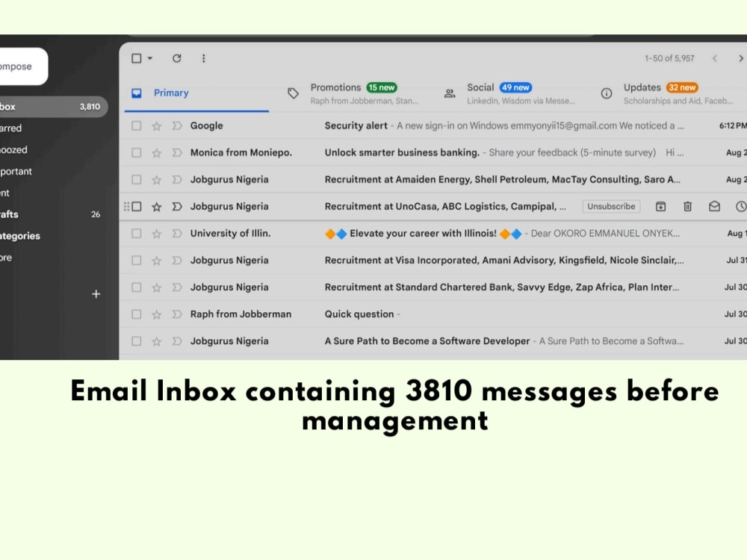This screenshot has height=560, width=747.
Task: Star the Standard Chartered Bank email
Action: point(156,287)
